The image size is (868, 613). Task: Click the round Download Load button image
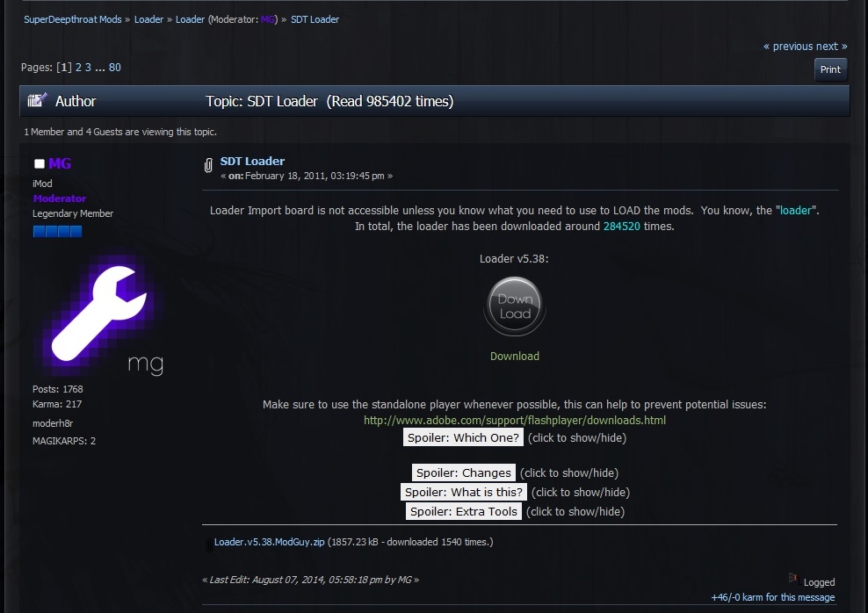(x=515, y=305)
